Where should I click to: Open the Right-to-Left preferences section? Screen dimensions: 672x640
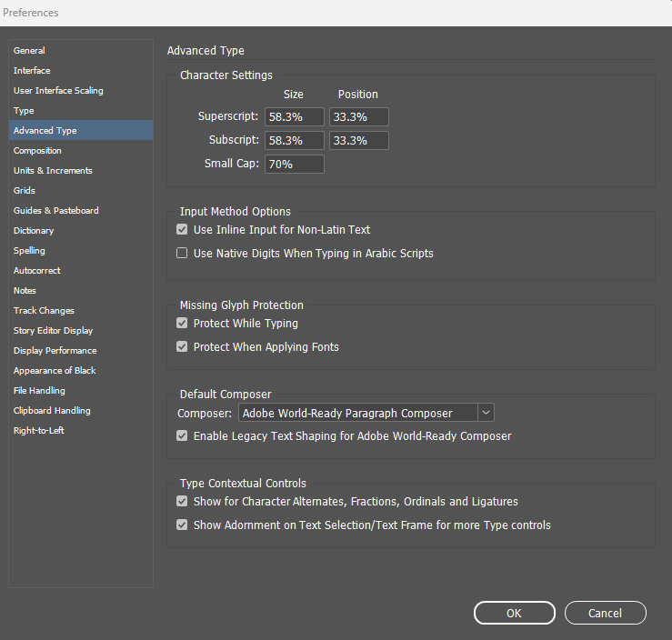click(39, 431)
